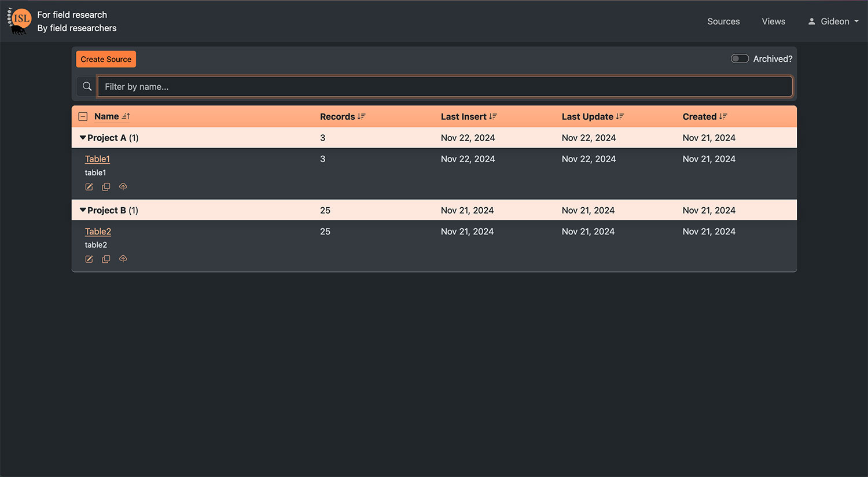Click the duplicate icon under Table1

point(106,187)
